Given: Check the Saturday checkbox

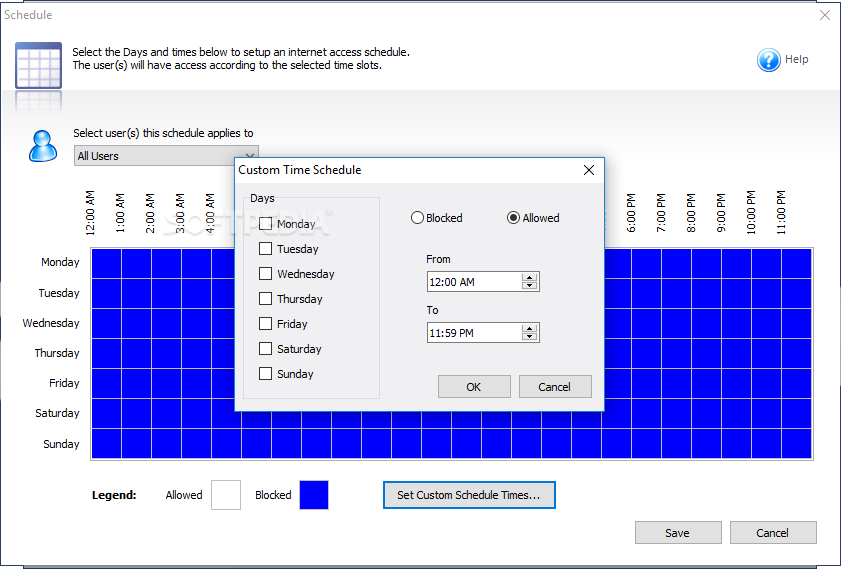Looking at the screenshot, I should 265,349.
